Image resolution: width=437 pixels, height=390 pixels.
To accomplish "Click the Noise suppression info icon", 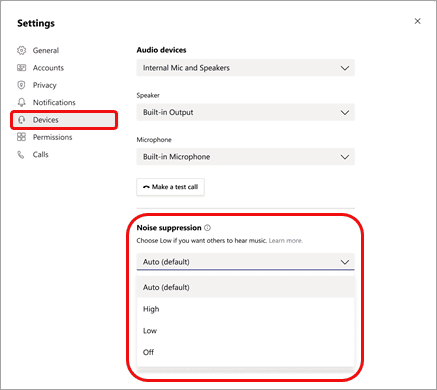I will [207, 228].
